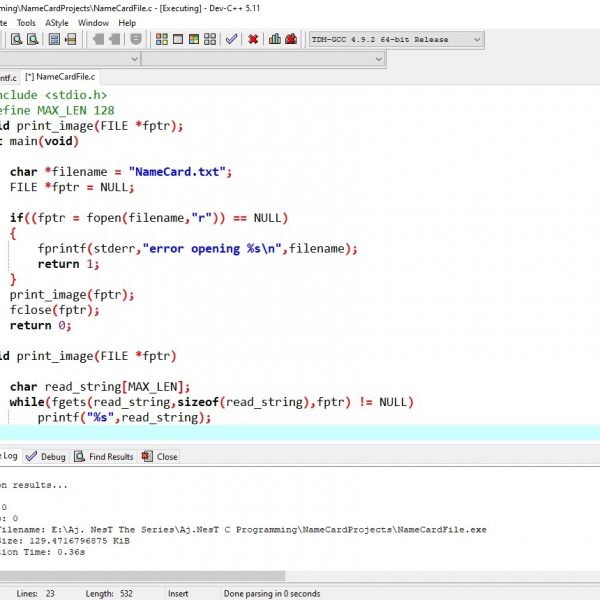Open the AStyle menu
This screenshot has width=600, height=600.
57,22
